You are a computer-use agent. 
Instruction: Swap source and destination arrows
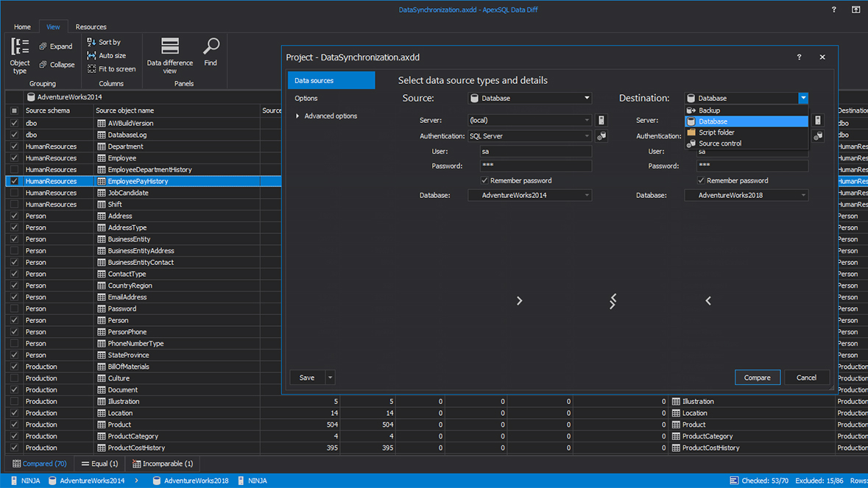613,301
